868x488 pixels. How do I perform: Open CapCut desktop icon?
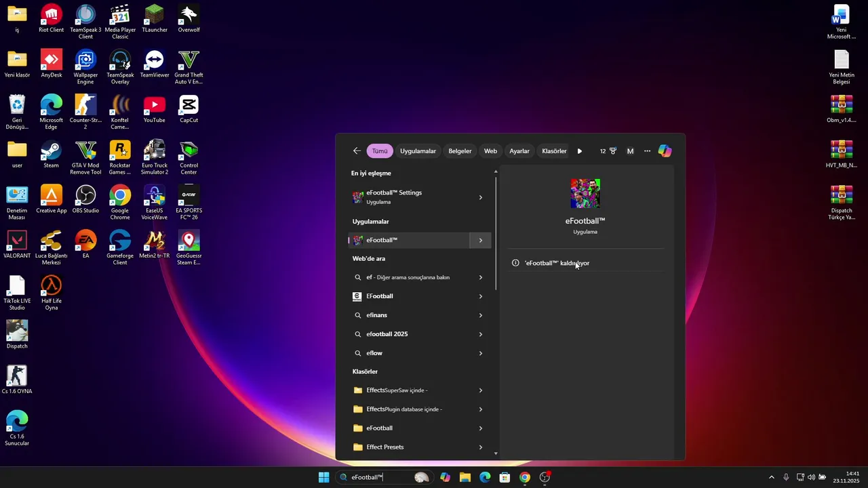point(189,109)
